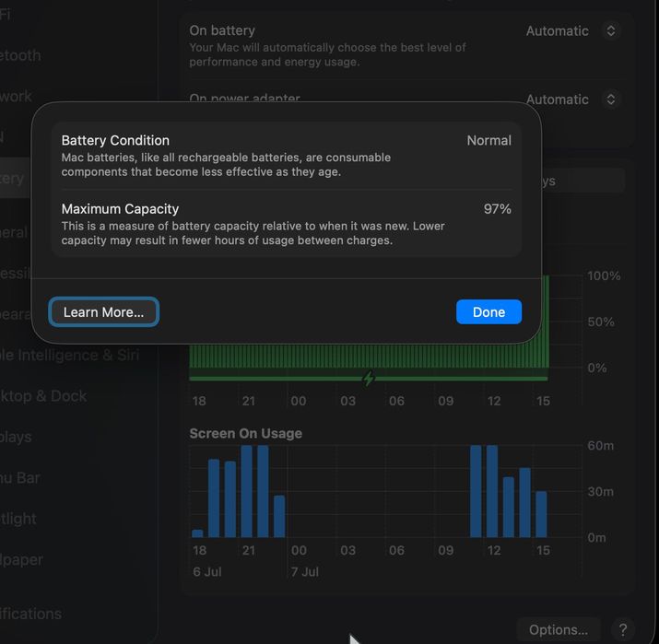This screenshot has height=644, width=659.
Task: Open Displays in the sidebar
Action: tap(16, 437)
